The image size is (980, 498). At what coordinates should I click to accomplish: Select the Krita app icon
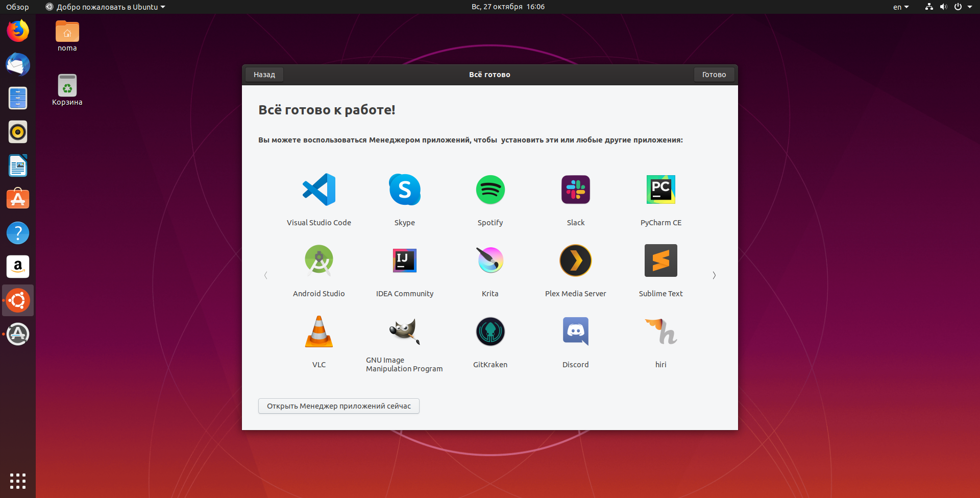(x=490, y=260)
